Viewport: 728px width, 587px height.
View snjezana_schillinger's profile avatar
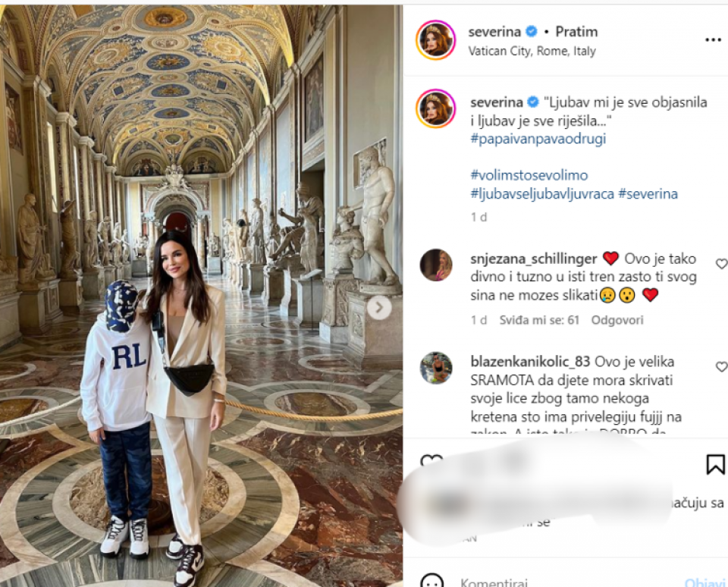[435, 265]
